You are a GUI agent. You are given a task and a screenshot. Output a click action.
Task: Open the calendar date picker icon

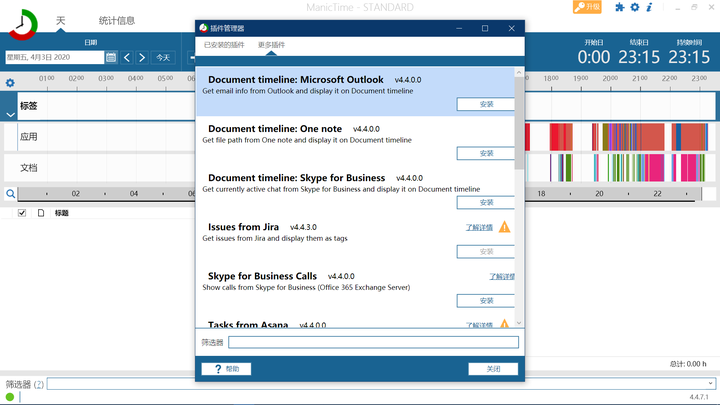tap(111, 58)
